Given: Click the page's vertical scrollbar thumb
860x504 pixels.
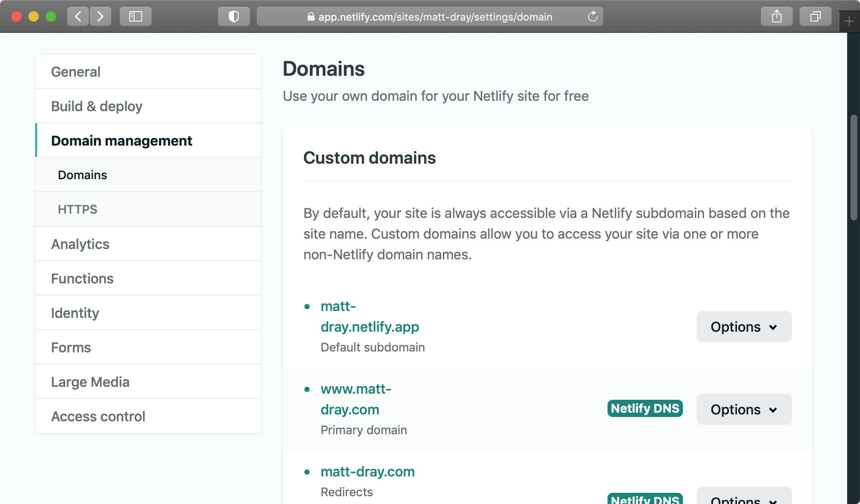Looking at the screenshot, I should pyautogui.click(x=854, y=168).
